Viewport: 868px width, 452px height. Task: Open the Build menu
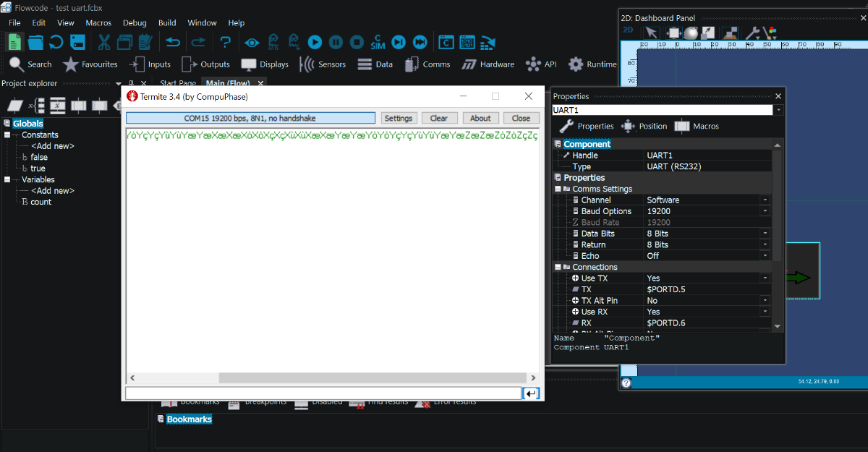[x=167, y=23]
